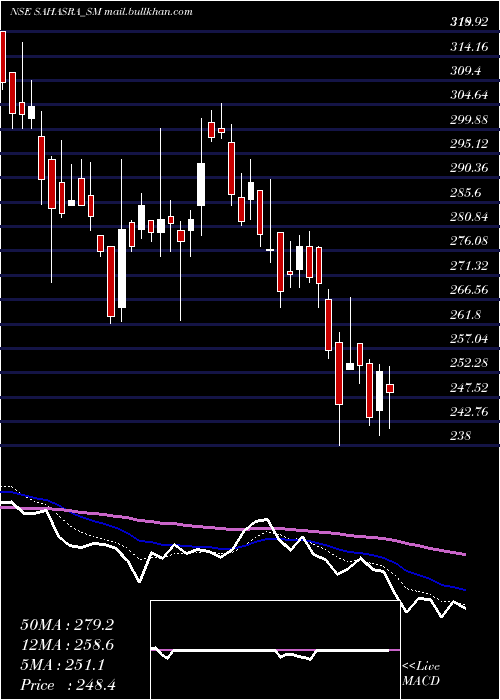Select the 261.8 price axis label
Image resolution: width=500 pixels, height=700 pixels.
(x=465, y=314)
